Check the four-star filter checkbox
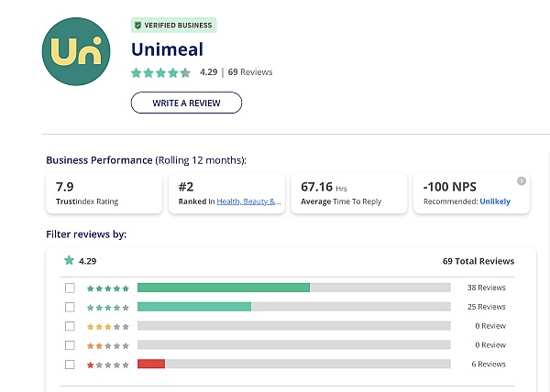 70,307
